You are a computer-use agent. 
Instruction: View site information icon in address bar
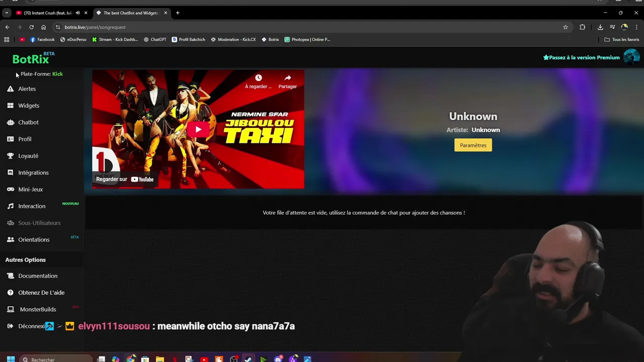tap(58, 27)
